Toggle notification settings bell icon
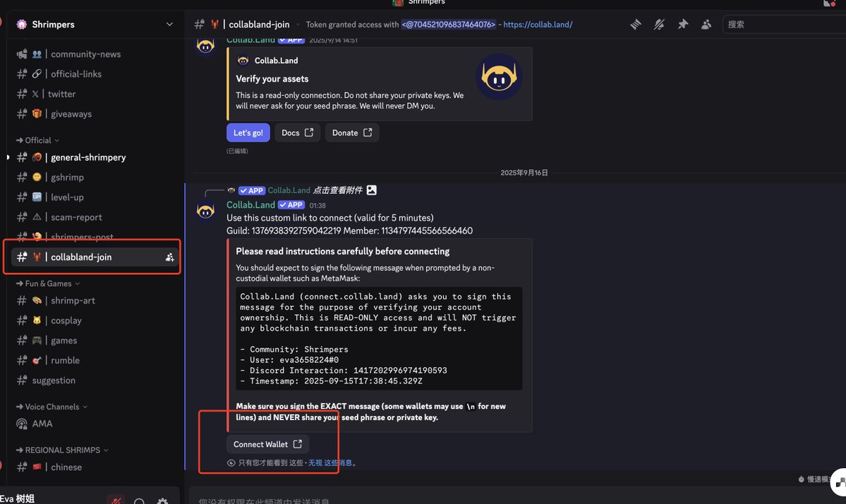Image resolution: width=846 pixels, height=504 pixels. (x=659, y=24)
